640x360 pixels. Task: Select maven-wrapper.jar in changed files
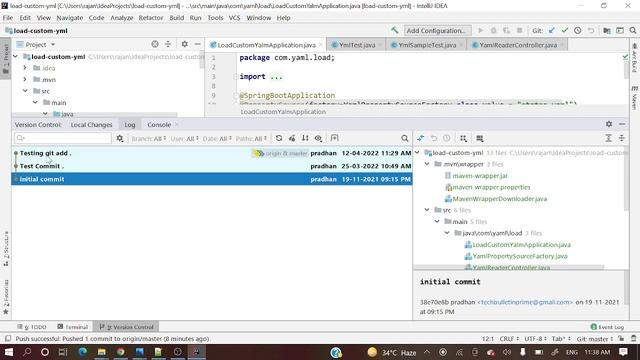point(480,176)
